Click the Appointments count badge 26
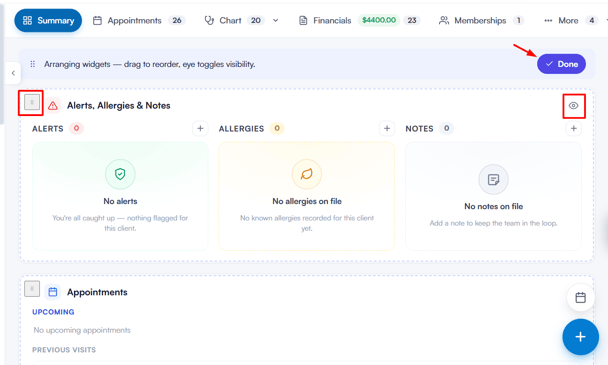This screenshot has width=608, height=365. coord(177,20)
